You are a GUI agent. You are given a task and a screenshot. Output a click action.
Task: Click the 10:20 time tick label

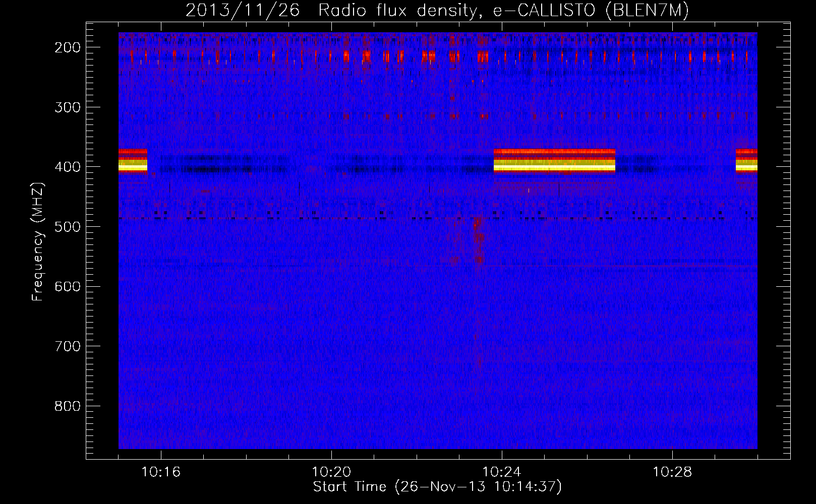pos(331,472)
